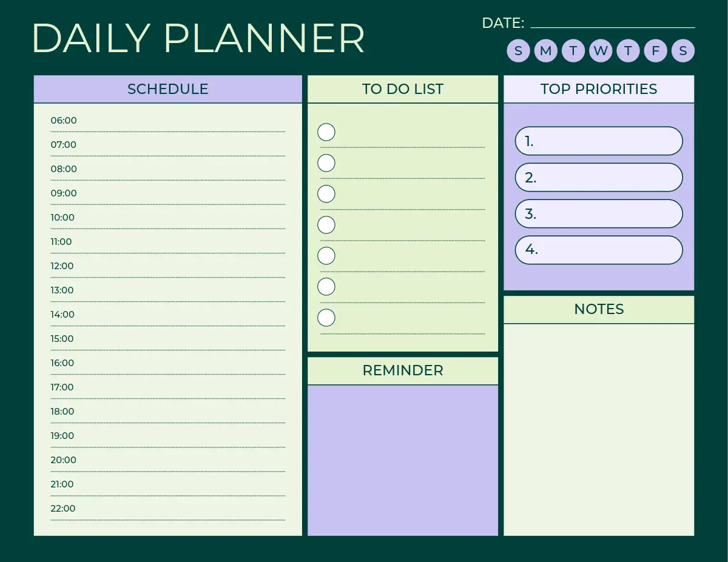Click the Reminder section header
The width and height of the screenshot is (728, 562).
pos(403,370)
